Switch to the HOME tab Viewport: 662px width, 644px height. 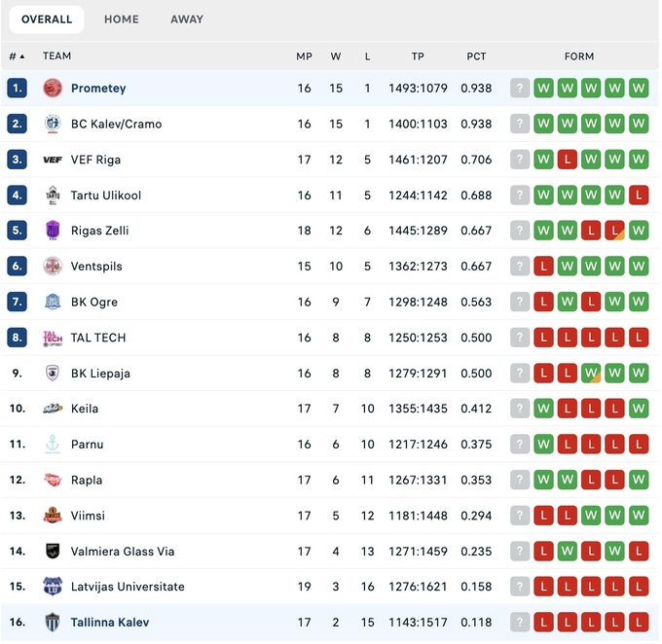tap(122, 19)
